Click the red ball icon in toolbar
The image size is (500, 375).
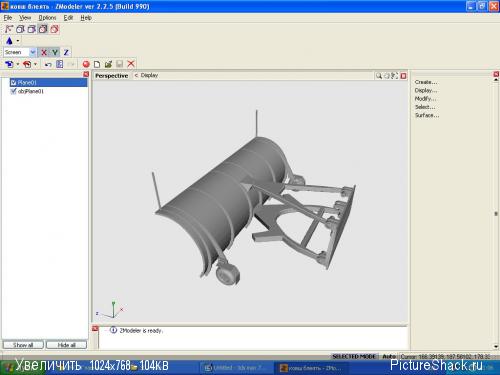click(x=86, y=64)
